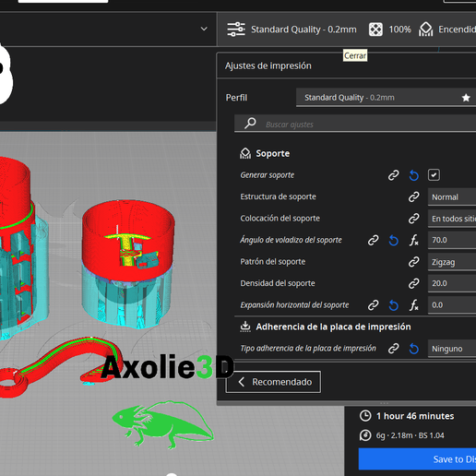Click the star icon in the Perfil dropdown
Viewport: 476px width, 476px height.
pyautogui.click(x=466, y=98)
